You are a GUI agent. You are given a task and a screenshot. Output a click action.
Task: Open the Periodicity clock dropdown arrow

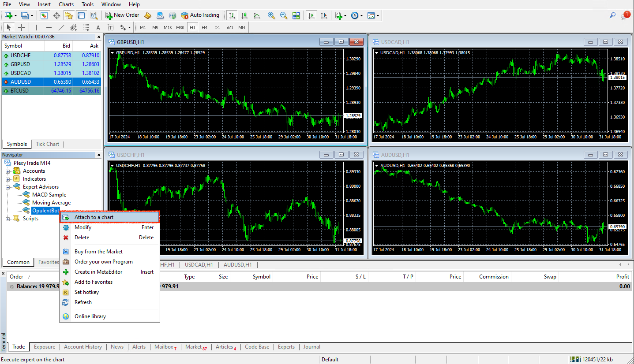tap(361, 15)
